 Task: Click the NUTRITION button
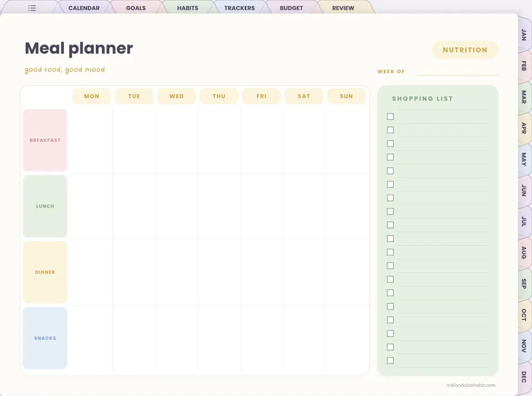(465, 50)
